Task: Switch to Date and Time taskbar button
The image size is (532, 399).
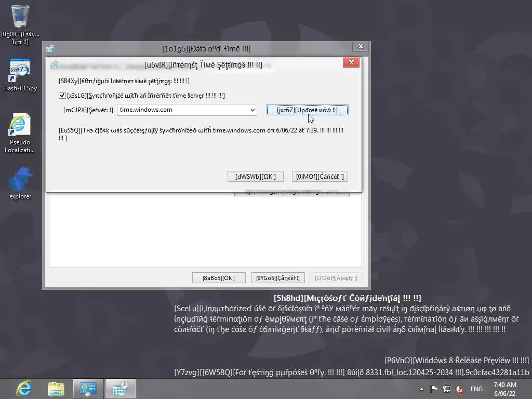Action: point(121,389)
